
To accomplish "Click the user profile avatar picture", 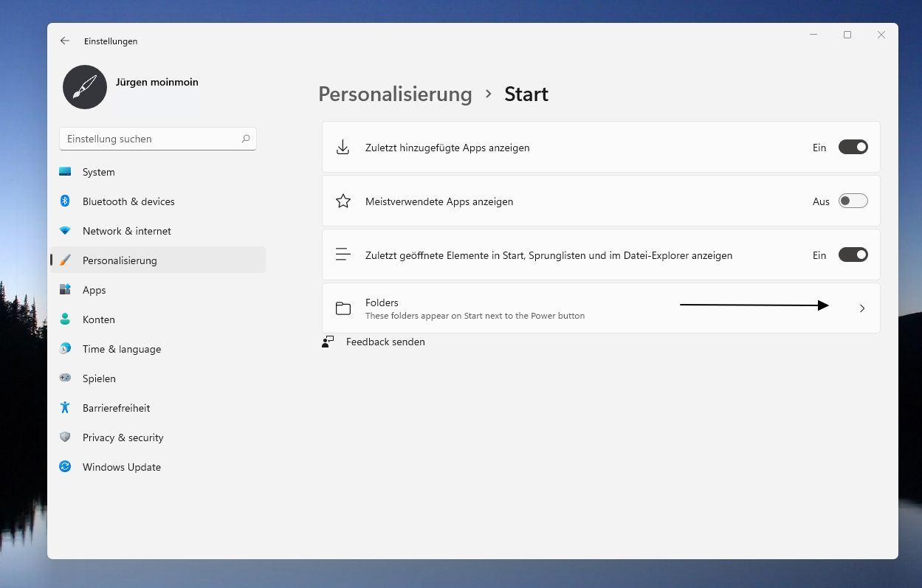I will 85,87.
